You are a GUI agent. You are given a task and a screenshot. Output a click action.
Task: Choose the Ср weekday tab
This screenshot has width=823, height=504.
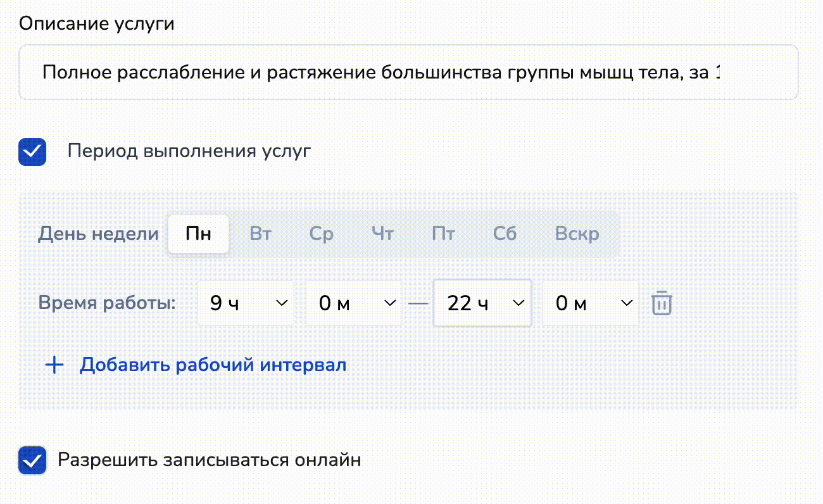321,234
